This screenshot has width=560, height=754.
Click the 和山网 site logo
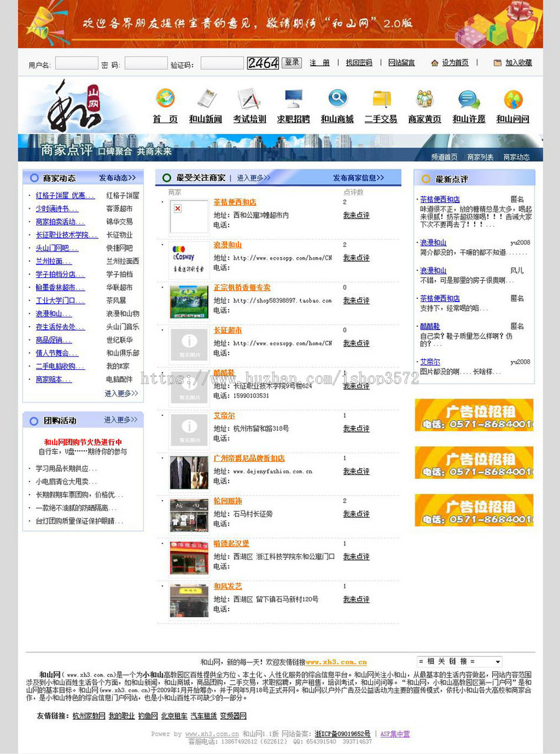75,106
